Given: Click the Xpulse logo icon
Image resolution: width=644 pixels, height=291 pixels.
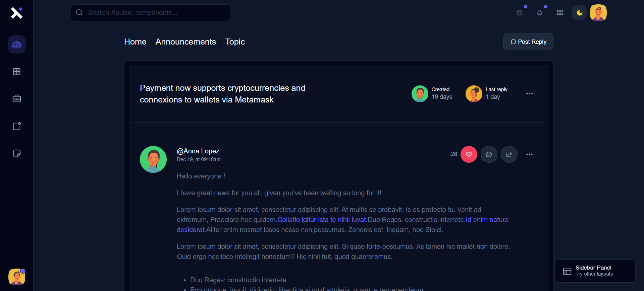Looking at the screenshot, I should click(16, 13).
